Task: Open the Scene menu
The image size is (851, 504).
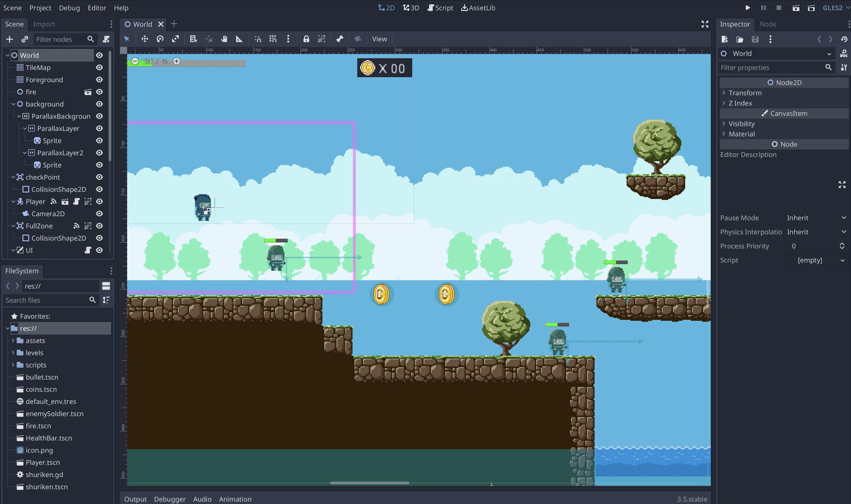Action: coord(12,8)
